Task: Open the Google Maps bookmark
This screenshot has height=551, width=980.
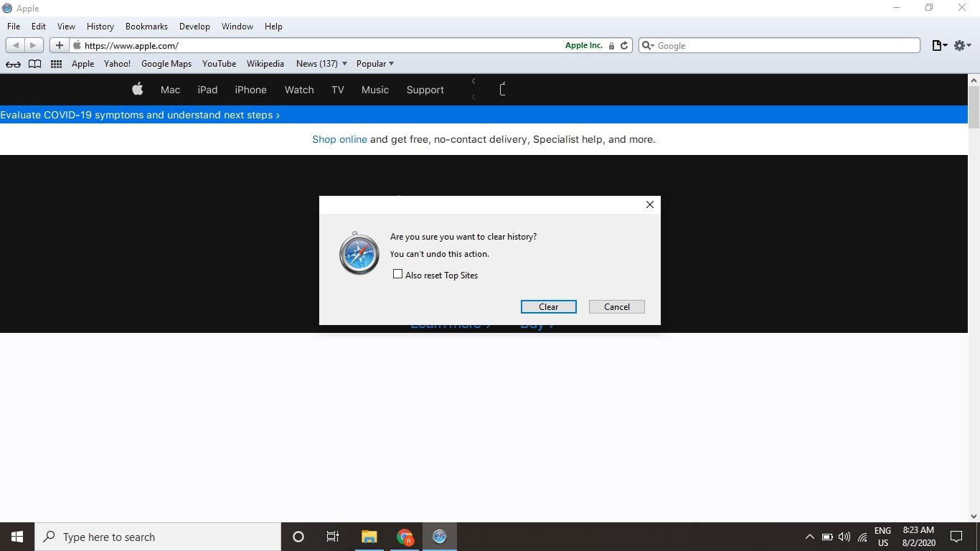Action: click(166, 64)
